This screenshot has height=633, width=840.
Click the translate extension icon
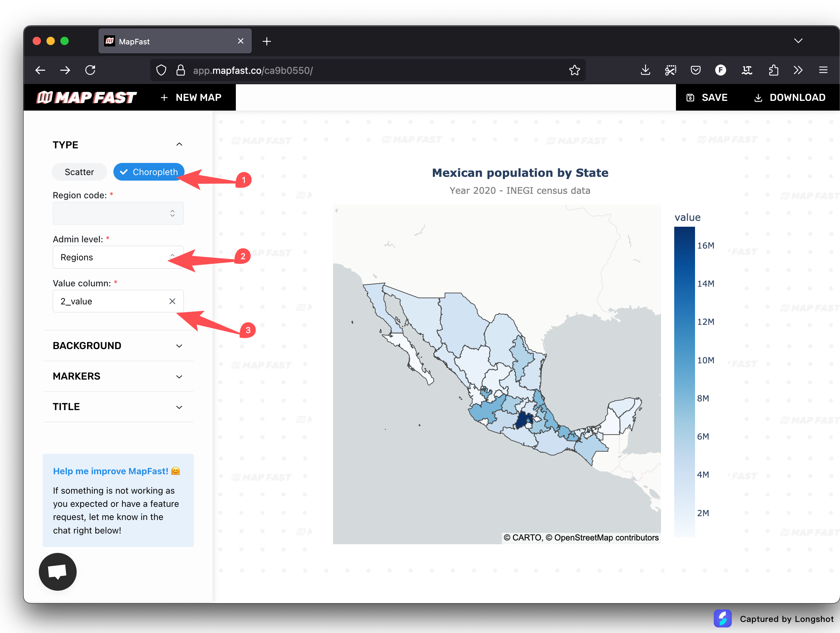747,70
